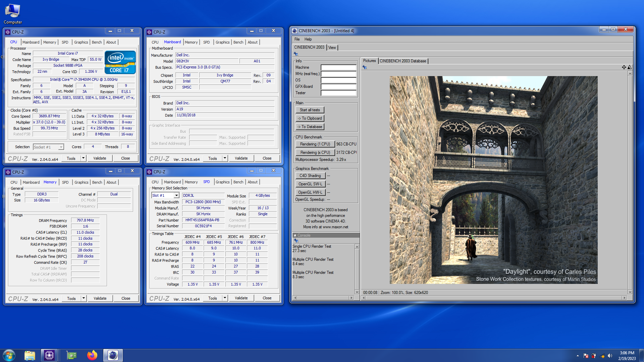Screen dimensions: 644x362
Task: Start the C4D Shading test
Action: pyautogui.click(x=310, y=176)
